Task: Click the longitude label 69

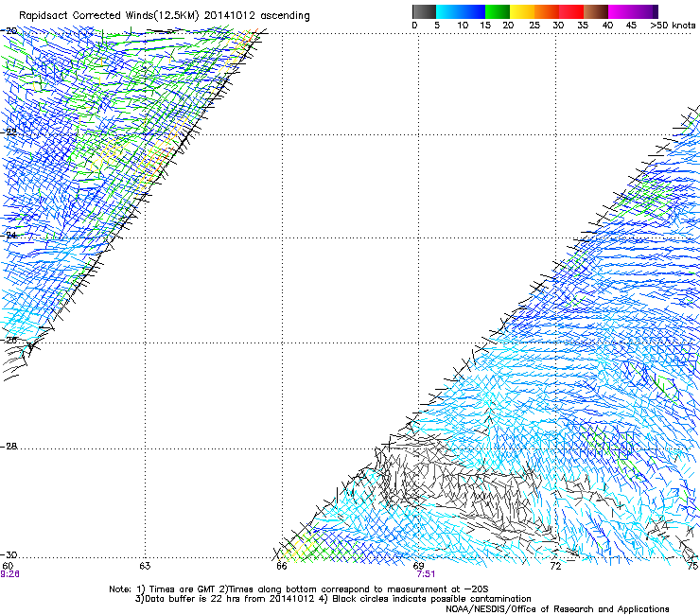Action: pos(418,566)
